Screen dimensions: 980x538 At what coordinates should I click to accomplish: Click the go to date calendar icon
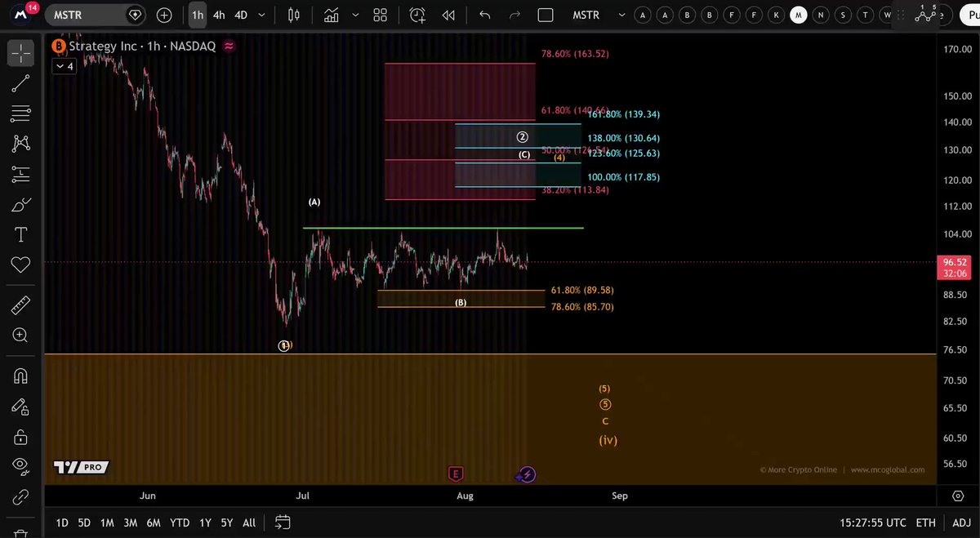[x=282, y=522]
